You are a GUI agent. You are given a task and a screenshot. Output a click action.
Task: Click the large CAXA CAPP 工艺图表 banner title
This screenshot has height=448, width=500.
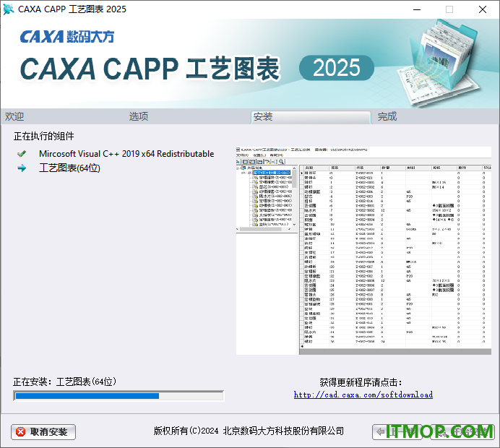(x=150, y=69)
